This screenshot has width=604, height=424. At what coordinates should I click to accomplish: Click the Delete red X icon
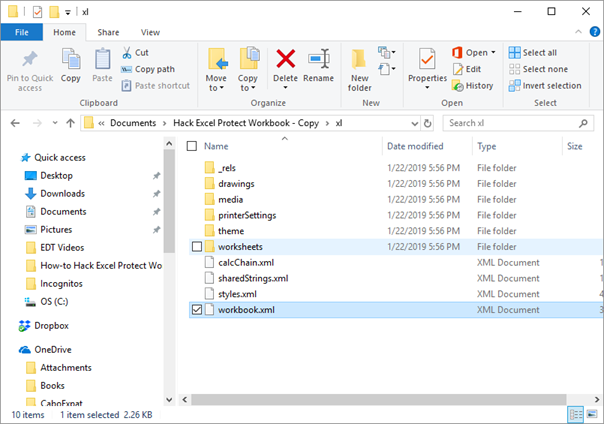285,59
